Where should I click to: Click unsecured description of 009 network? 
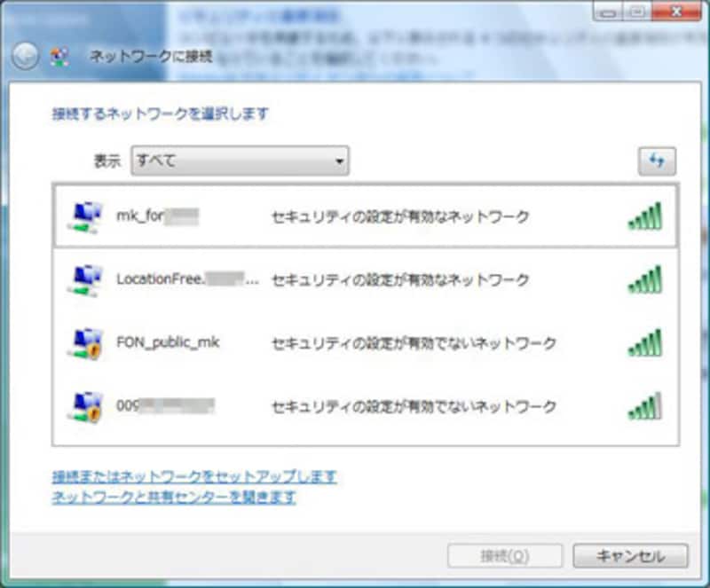click(x=414, y=407)
